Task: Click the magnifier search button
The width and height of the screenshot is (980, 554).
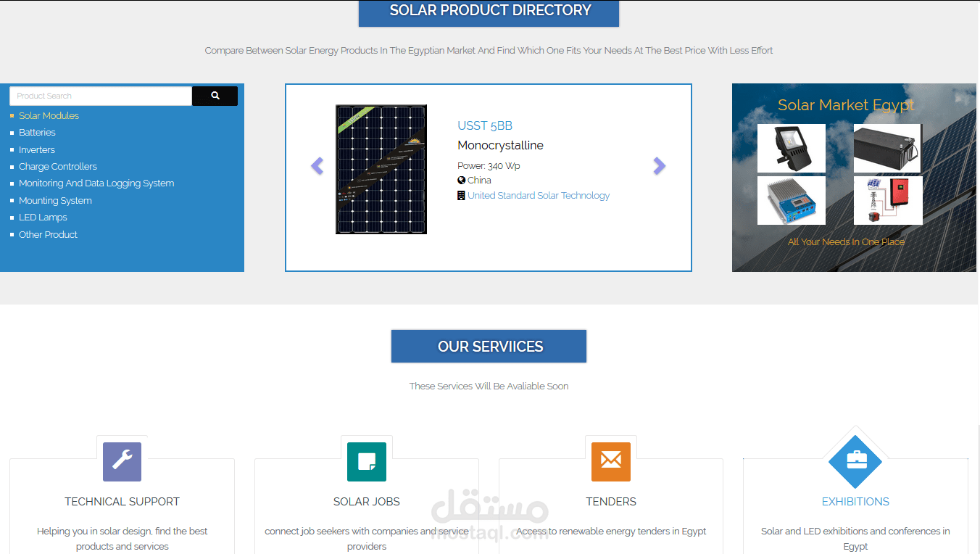Action: click(215, 96)
